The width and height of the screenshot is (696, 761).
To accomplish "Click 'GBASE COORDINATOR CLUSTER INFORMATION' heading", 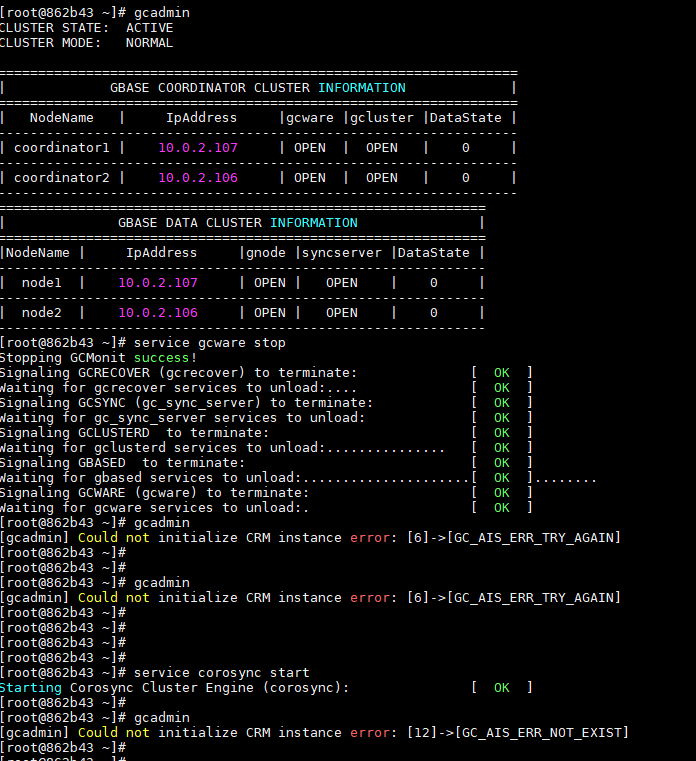I will pyautogui.click(x=257, y=88).
